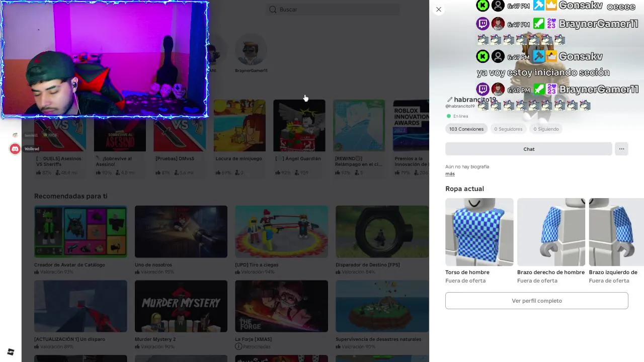Click the Wolkrad Discord user label
The width and height of the screenshot is (644, 362).
pyautogui.click(x=32, y=149)
